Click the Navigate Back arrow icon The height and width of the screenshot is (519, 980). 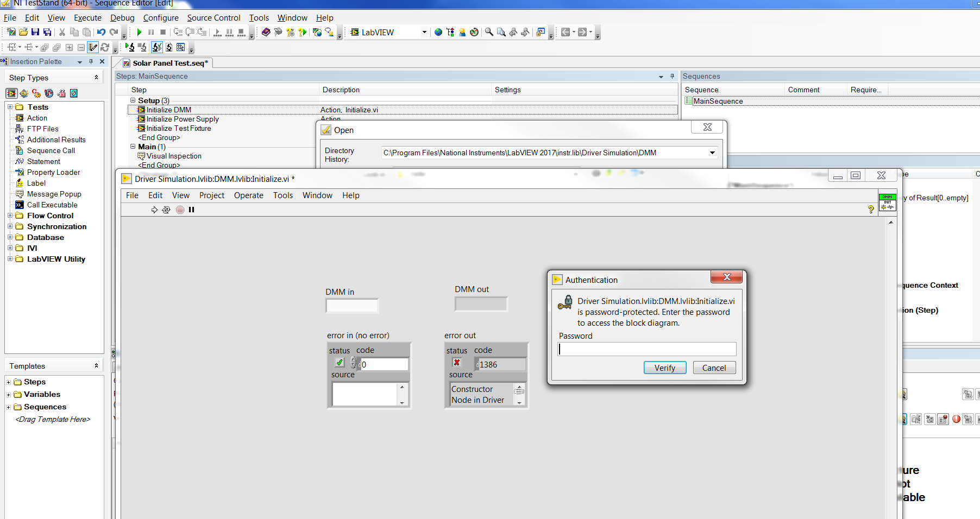click(566, 32)
